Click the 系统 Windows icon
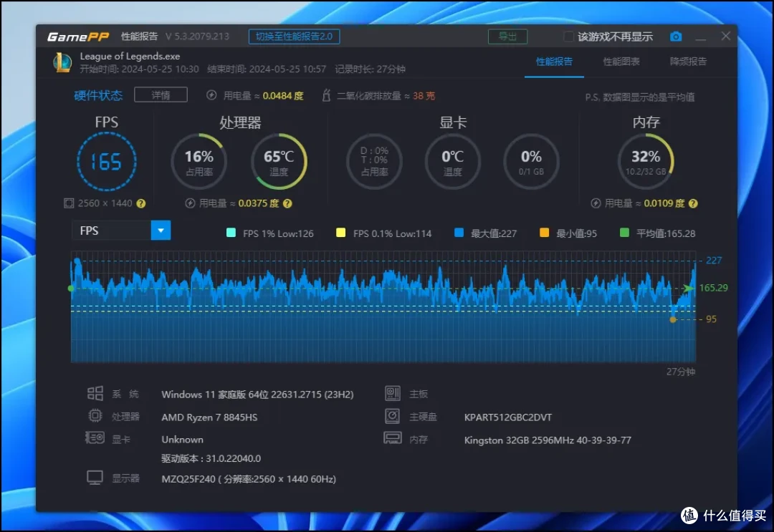 point(95,394)
